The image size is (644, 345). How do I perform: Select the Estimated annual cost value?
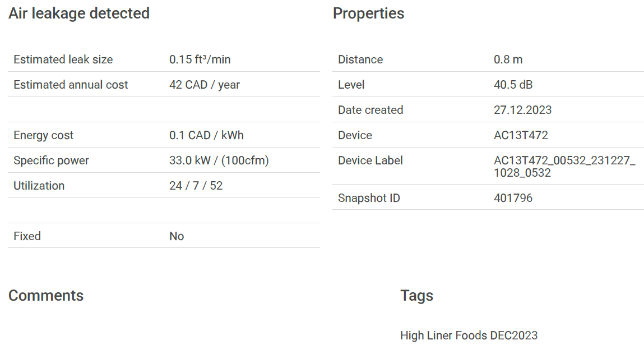point(204,85)
